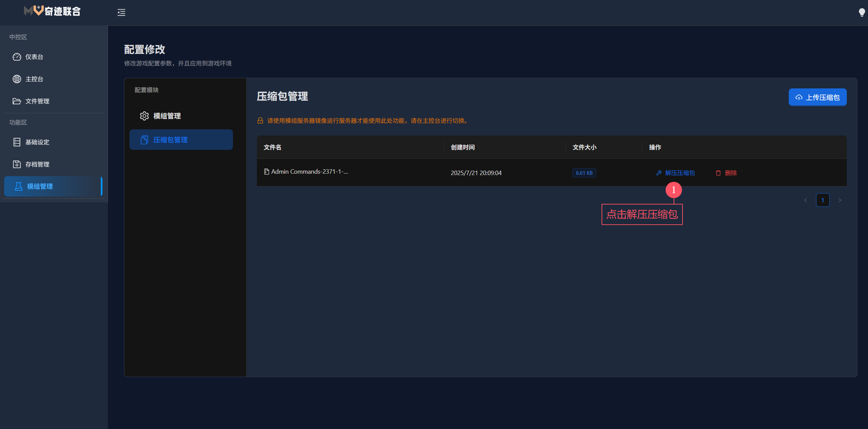The image size is (868, 429).
Task: Click the 2025/7/21 20:09:04 creation time
Action: pyautogui.click(x=476, y=173)
